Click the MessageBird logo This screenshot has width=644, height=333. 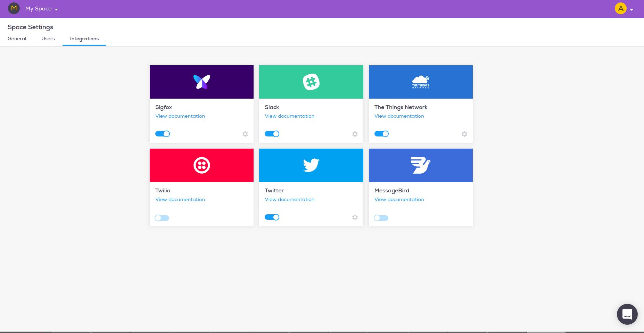tap(421, 165)
